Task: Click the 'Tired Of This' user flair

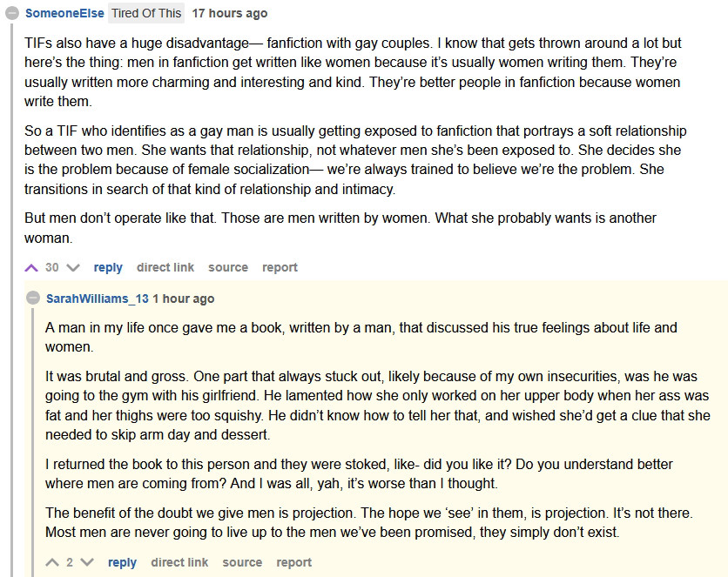Action: pyautogui.click(x=146, y=13)
